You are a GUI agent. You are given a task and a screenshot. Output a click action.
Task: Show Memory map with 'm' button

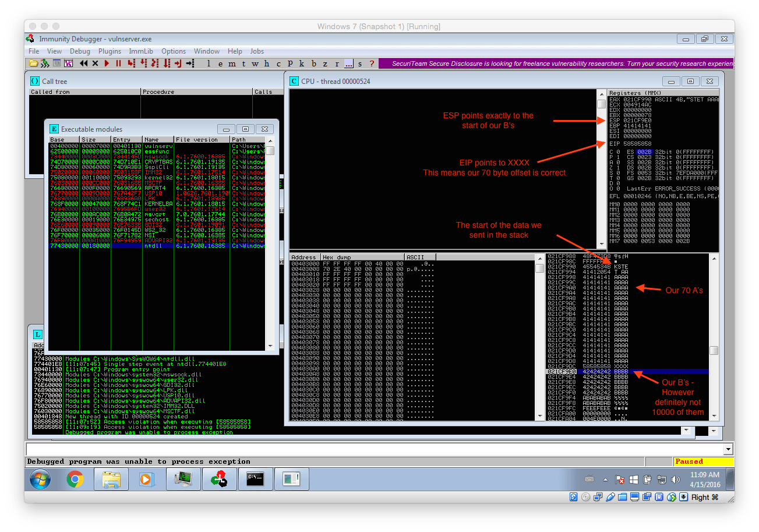pyautogui.click(x=232, y=64)
